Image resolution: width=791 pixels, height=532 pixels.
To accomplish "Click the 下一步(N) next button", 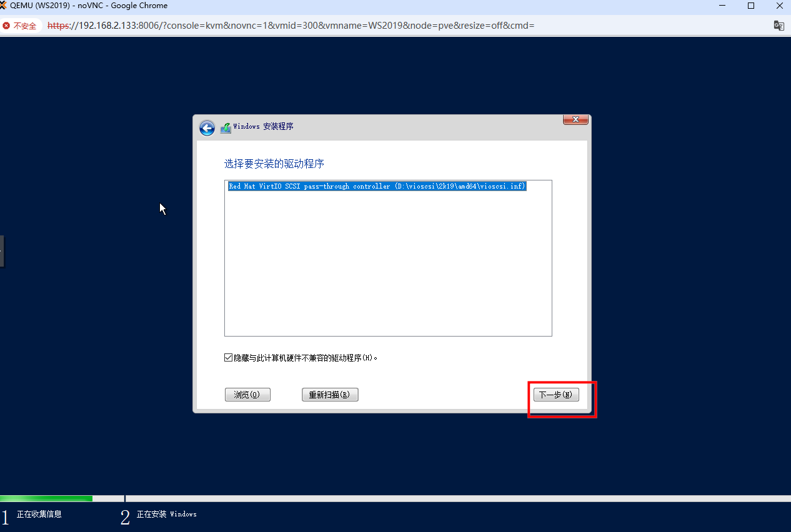I will point(556,395).
